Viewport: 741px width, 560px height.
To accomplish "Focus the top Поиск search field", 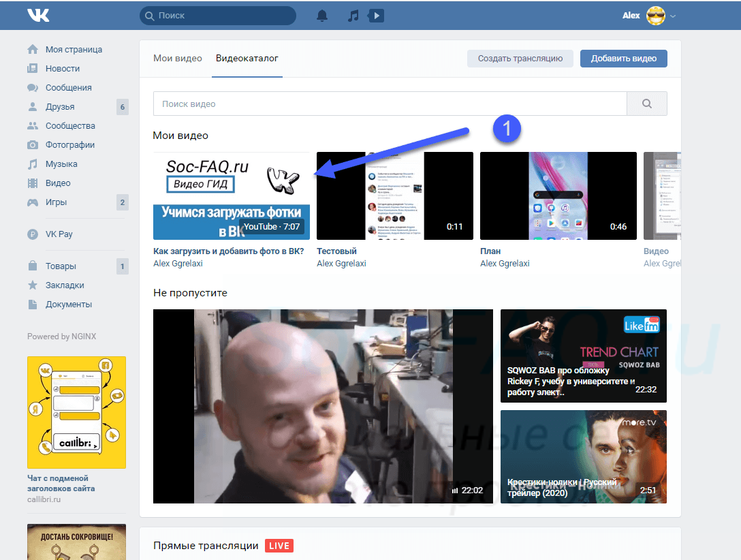I will coord(218,16).
